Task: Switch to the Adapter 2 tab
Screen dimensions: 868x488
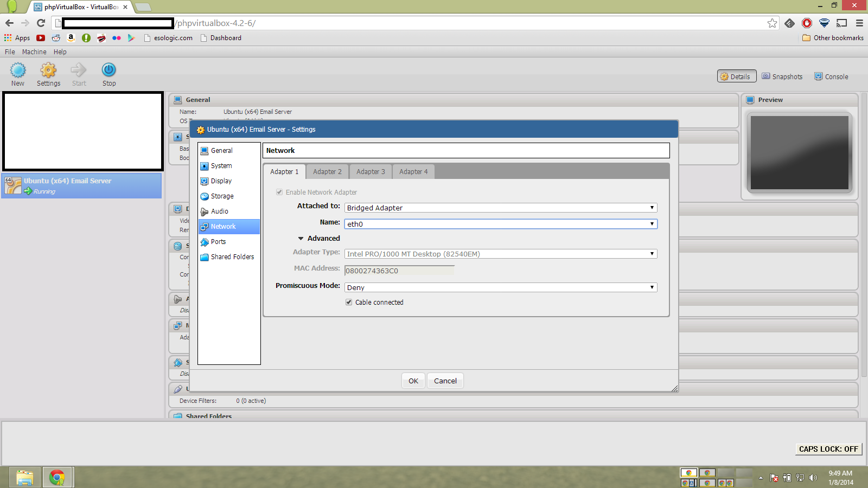Action: coord(327,172)
